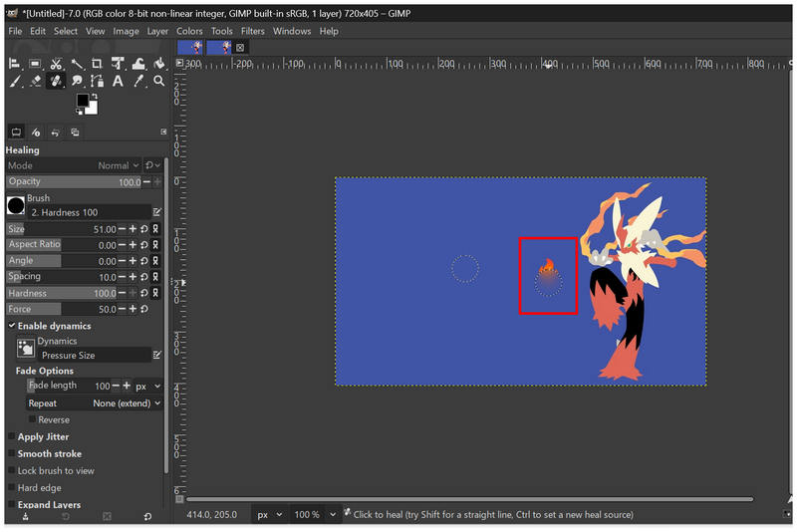Screen dimensions: 797x532
Task: Increase Force with the plus button
Action: click(133, 309)
